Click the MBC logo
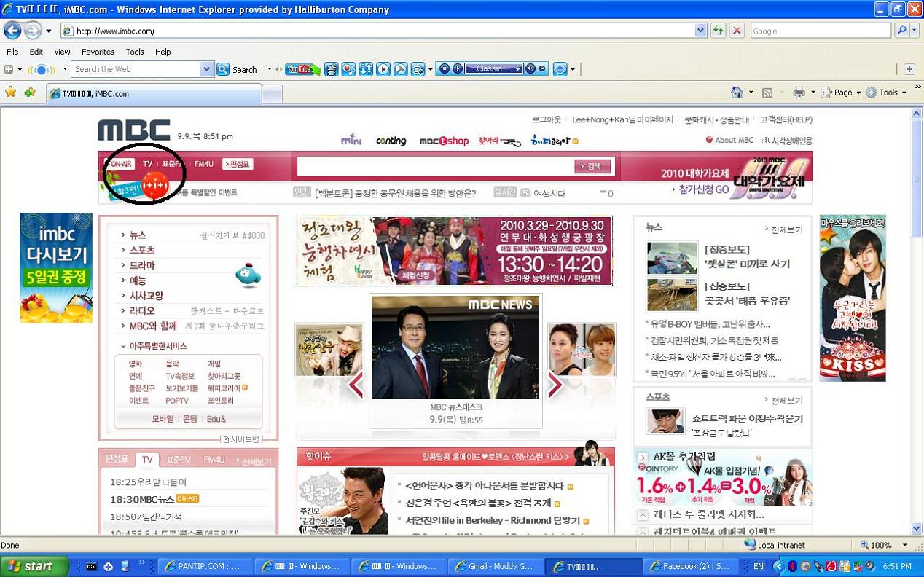 pyautogui.click(x=134, y=130)
